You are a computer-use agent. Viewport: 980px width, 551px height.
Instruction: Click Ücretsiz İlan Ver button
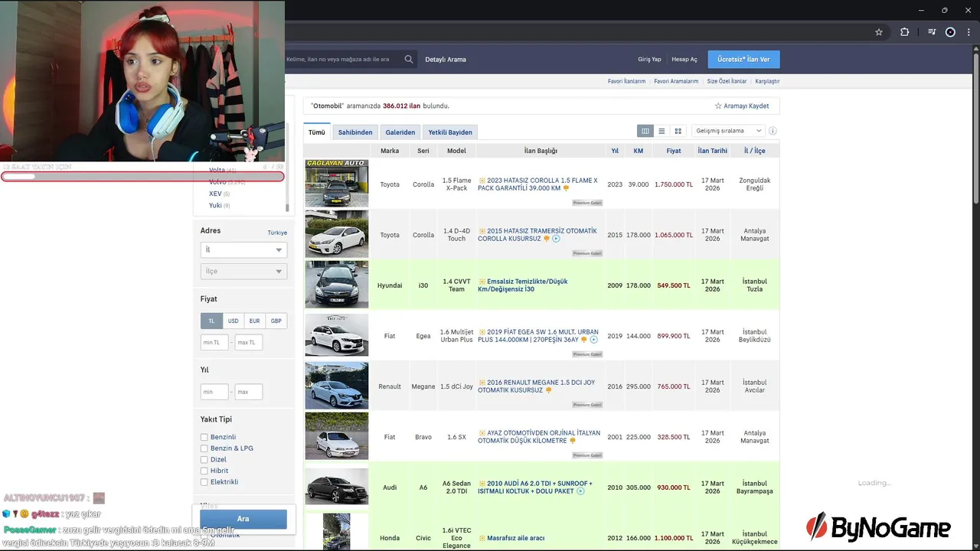point(743,59)
